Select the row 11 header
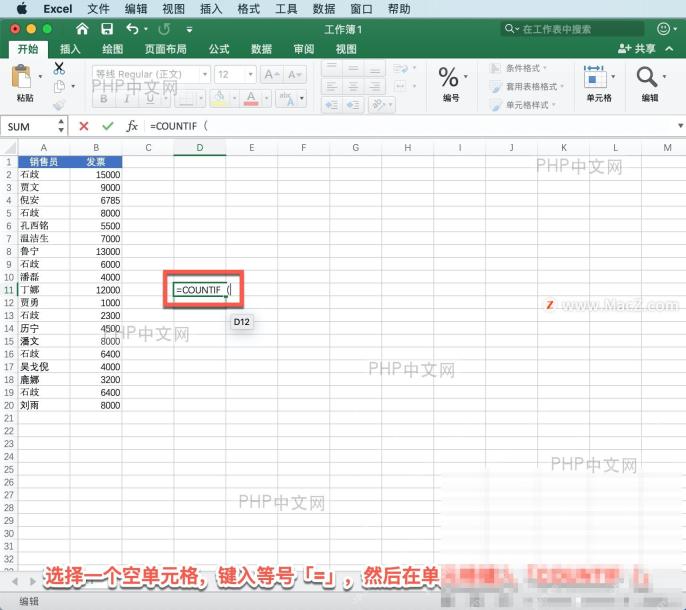Image resolution: width=686 pixels, height=610 pixels. point(9,290)
